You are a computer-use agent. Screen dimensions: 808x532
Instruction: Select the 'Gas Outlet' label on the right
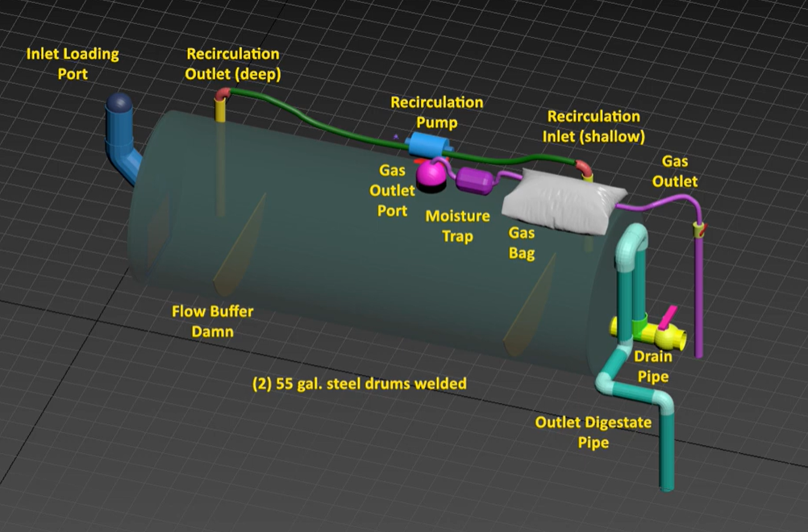674,172
